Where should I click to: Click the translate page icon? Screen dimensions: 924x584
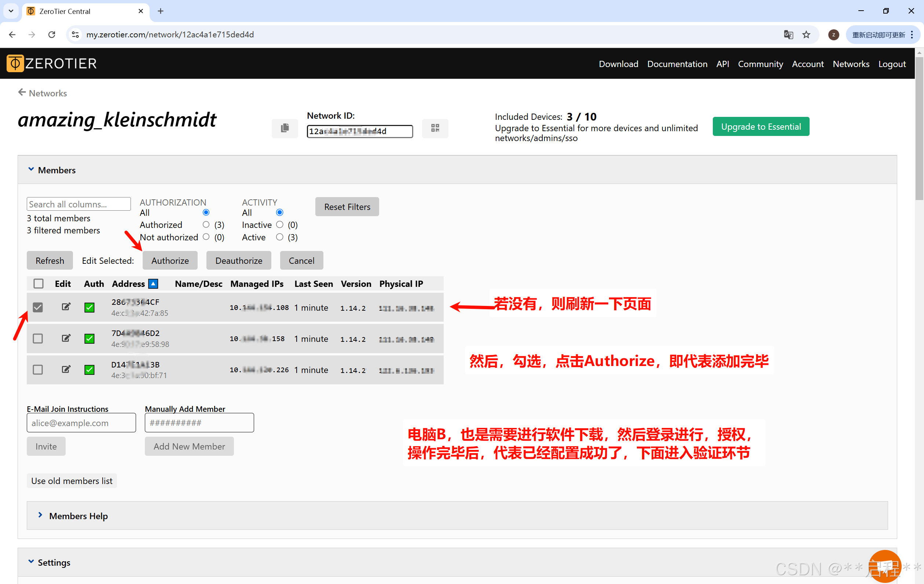pyautogui.click(x=788, y=34)
